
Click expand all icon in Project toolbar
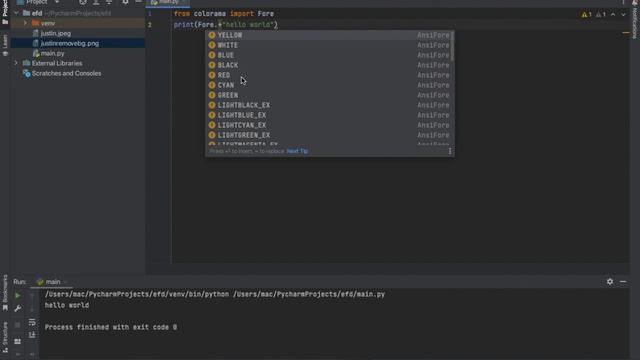click(x=96, y=2)
